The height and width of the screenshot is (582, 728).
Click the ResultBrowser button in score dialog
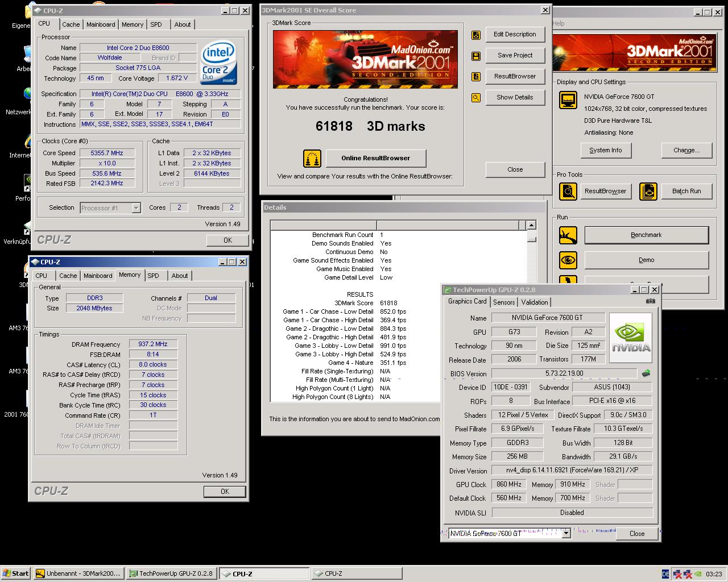515,77
